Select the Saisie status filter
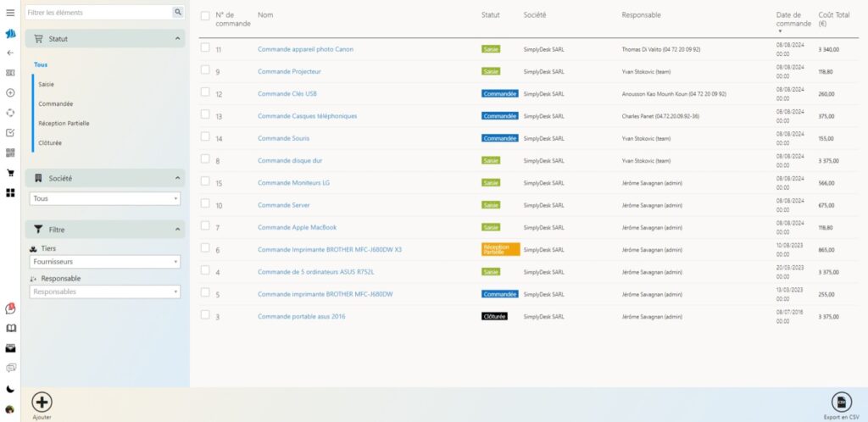Screen dimensions: 868x422 click(x=47, y=85)
